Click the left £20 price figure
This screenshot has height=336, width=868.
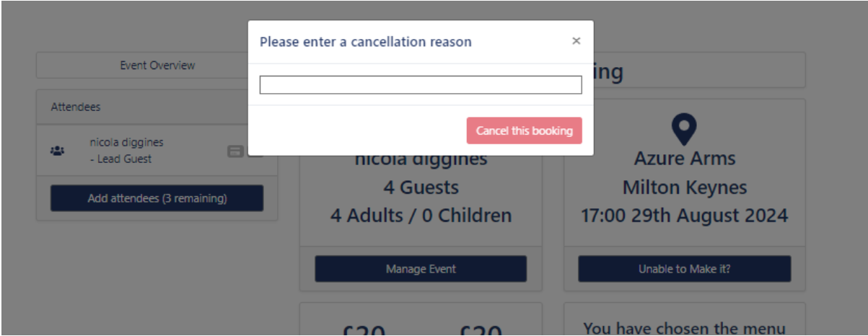click(364, 330)
